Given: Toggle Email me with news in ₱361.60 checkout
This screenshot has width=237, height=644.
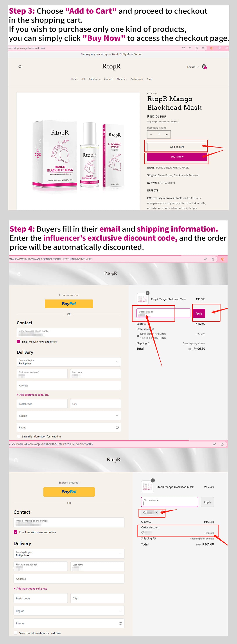Looking at the screenshot, I should click(16, 532).
